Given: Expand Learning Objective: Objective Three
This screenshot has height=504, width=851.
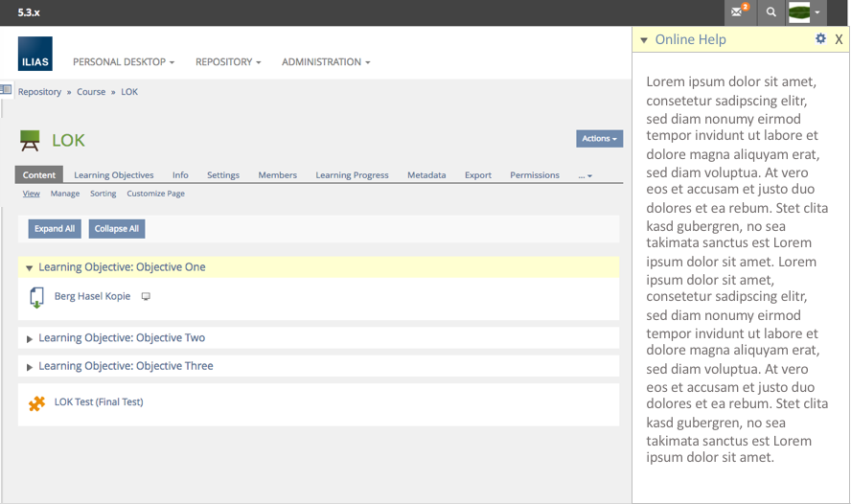Looking at the screenshot, I should tap(30, 367).
